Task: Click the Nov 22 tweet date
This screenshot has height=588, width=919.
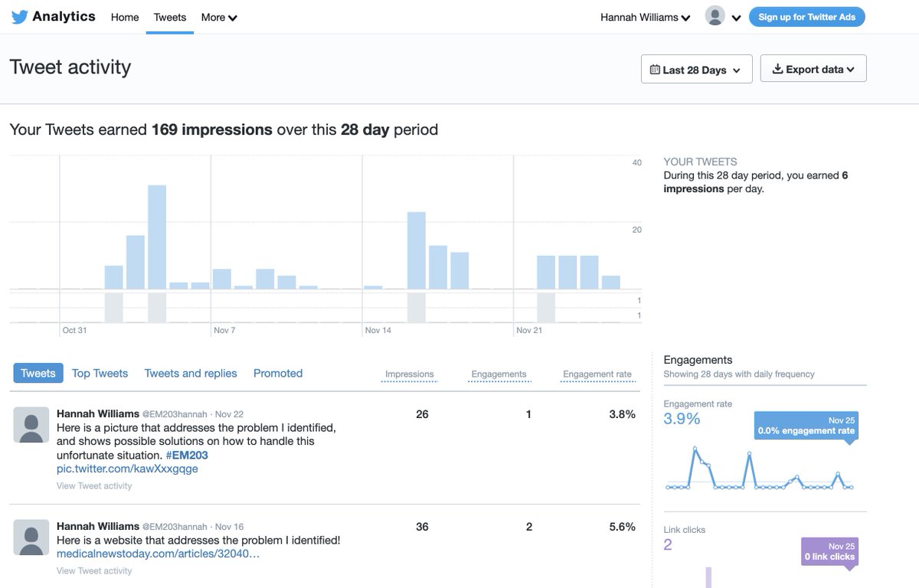Action: (229, 414)
